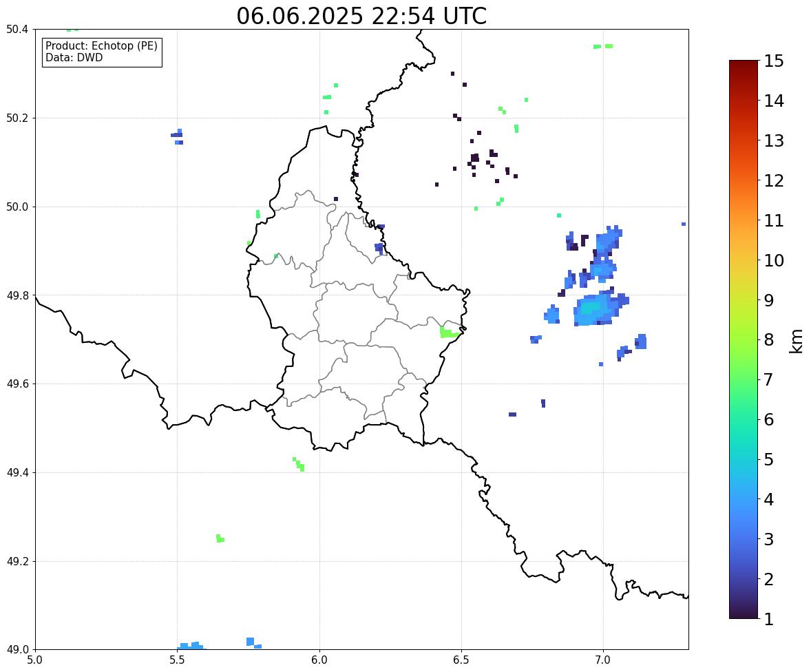811x672 pixels.
Task: Click the colorbar tick label 1
Action: coord(769,619)
